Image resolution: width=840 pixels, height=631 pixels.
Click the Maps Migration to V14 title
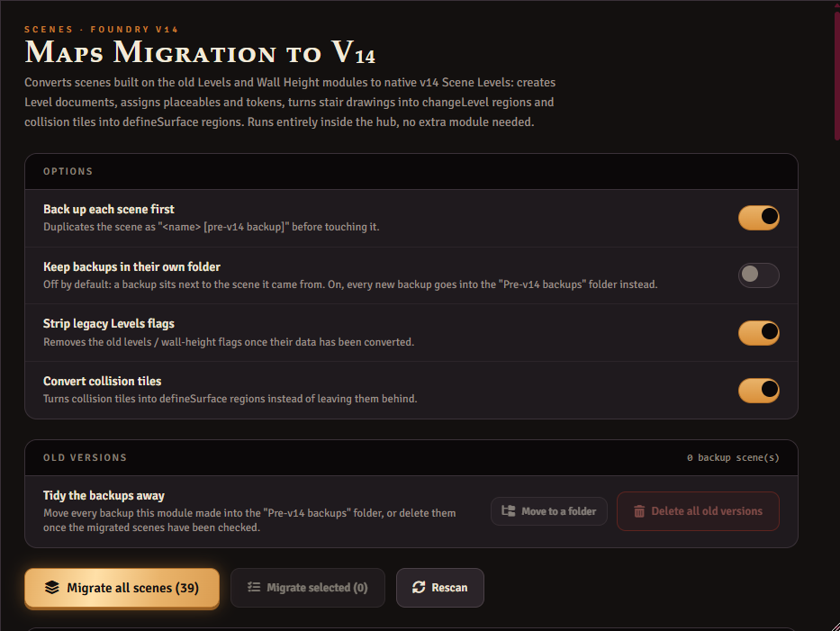click(200, 52)
